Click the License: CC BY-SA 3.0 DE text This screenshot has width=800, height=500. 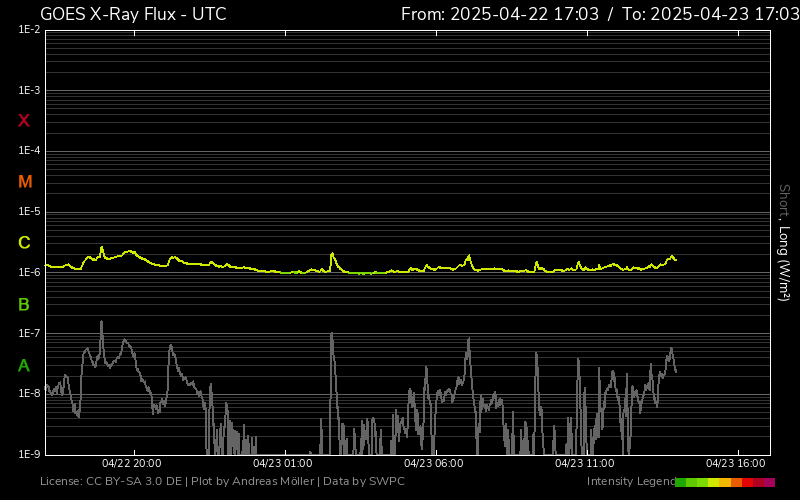(x=111, y=481)
